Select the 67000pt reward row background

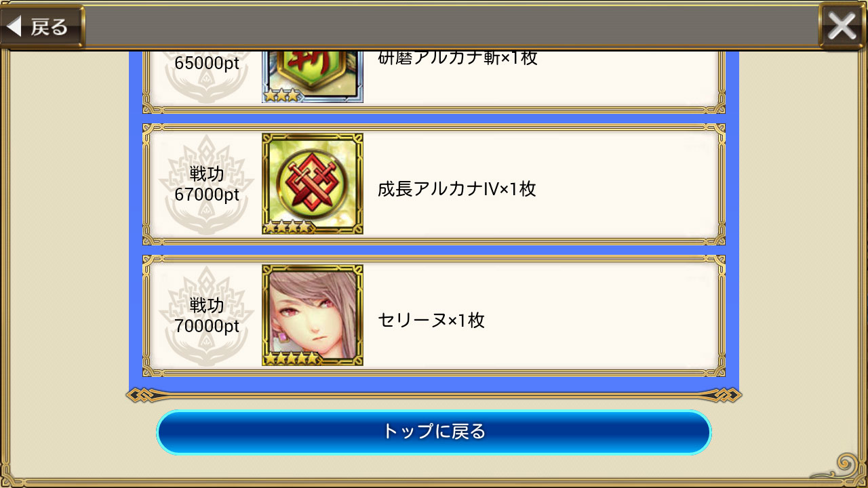(434, 184)
